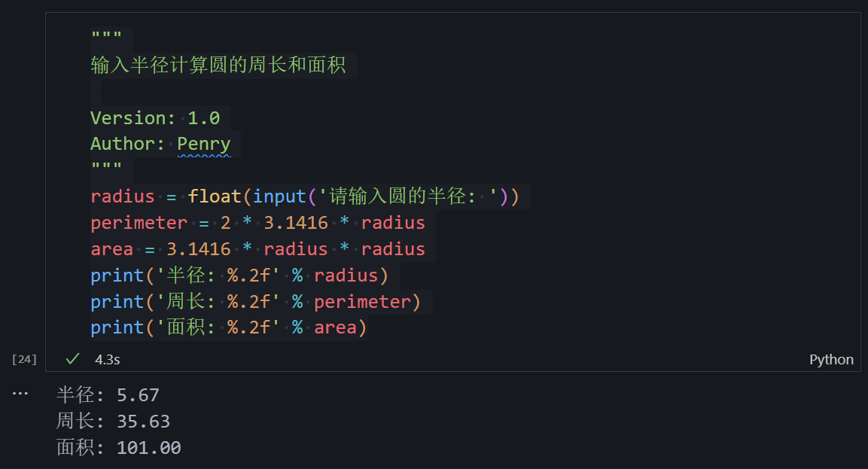
Task: Click the output line 面积: 101.00
Action: coord(118,448)
